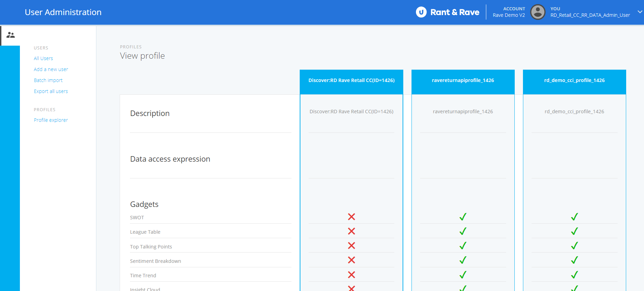Select the Discover:RD Rave Retail CC column header
Screen dimensions: 644x291
(351, 81)
